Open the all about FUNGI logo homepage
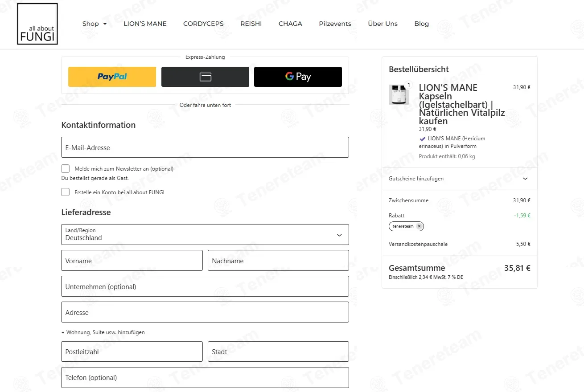This screenshot has height=392, width=584. click(x=37, y=24)
